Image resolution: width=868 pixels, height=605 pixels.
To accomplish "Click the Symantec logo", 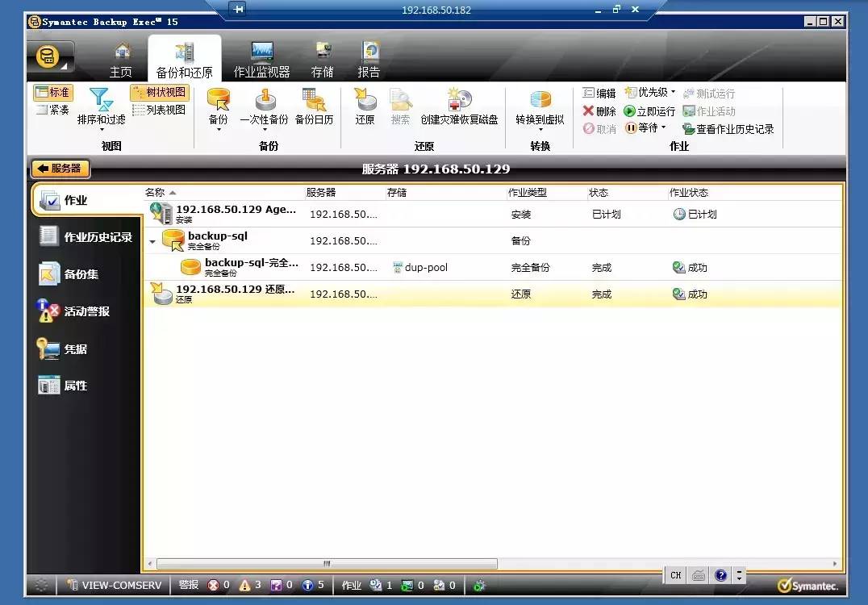I will (807, 586).
